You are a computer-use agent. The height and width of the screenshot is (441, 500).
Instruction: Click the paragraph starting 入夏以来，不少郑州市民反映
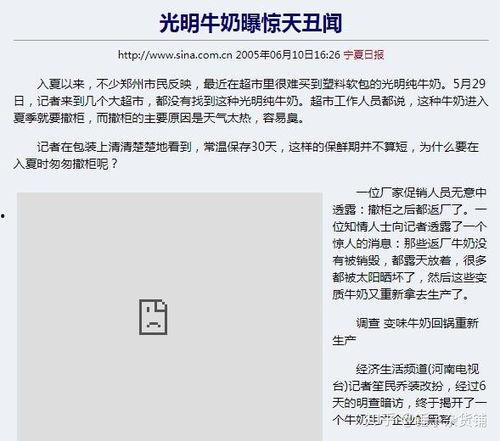tap(251, 101)
